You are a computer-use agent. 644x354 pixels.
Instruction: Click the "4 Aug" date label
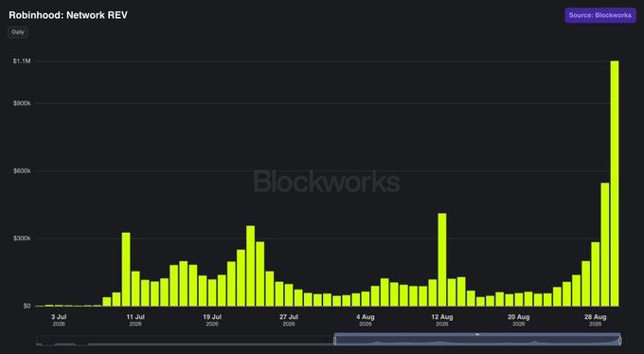[x=366, y=317]
